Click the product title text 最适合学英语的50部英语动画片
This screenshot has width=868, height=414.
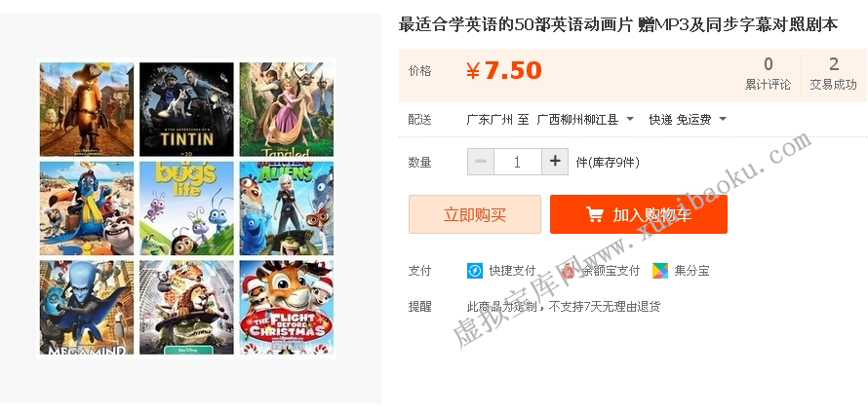click(x=515, y=25)
